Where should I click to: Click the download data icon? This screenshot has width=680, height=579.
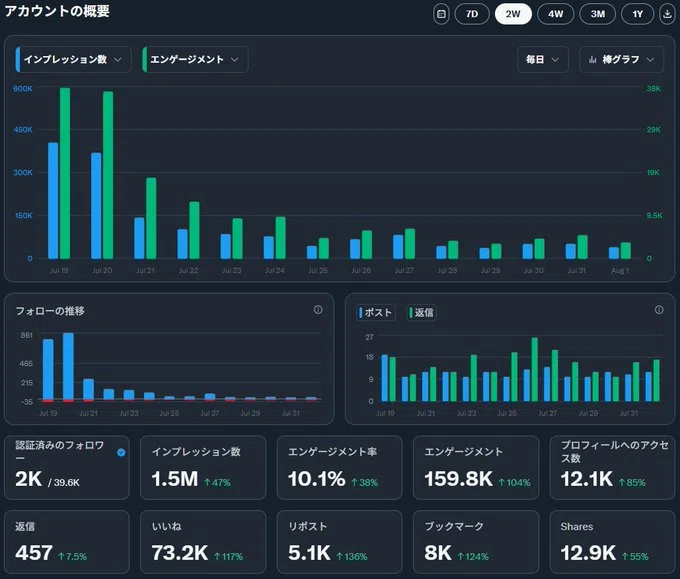pyautogui.click(x=667, y=14)
